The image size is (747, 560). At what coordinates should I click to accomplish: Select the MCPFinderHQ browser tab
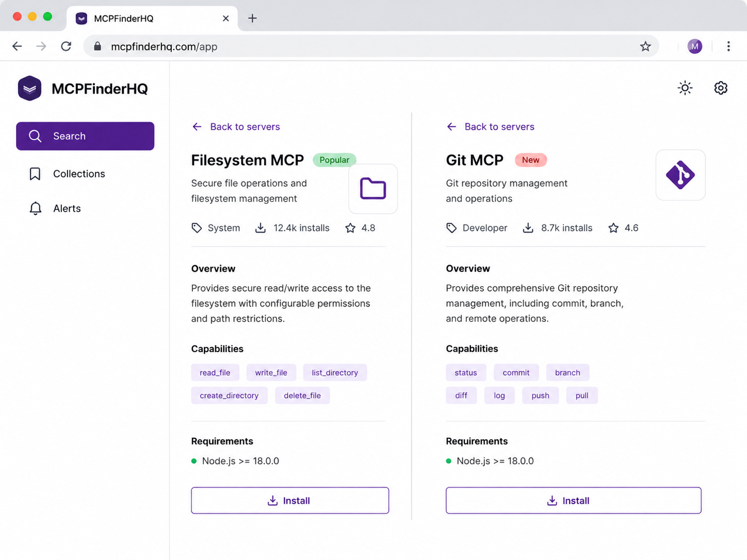(152, 19)
